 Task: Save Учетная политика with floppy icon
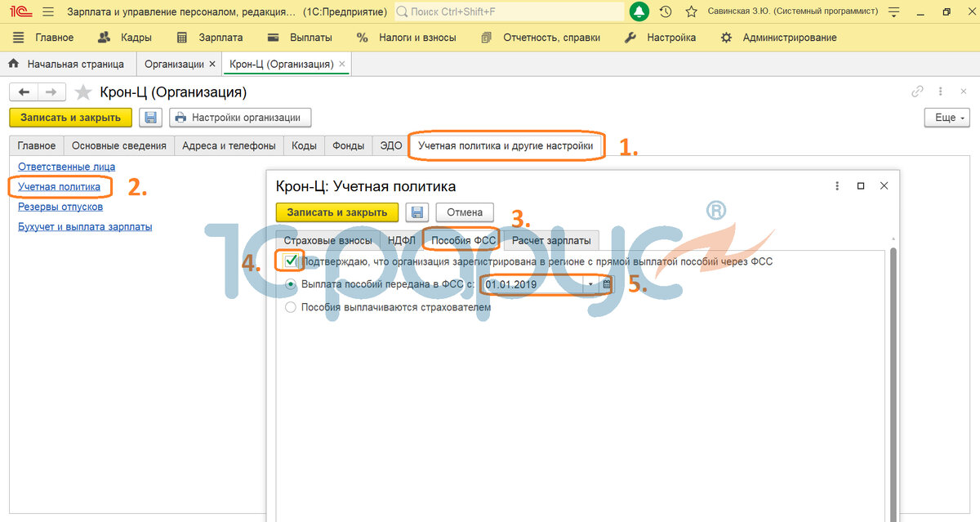(417, 212)
